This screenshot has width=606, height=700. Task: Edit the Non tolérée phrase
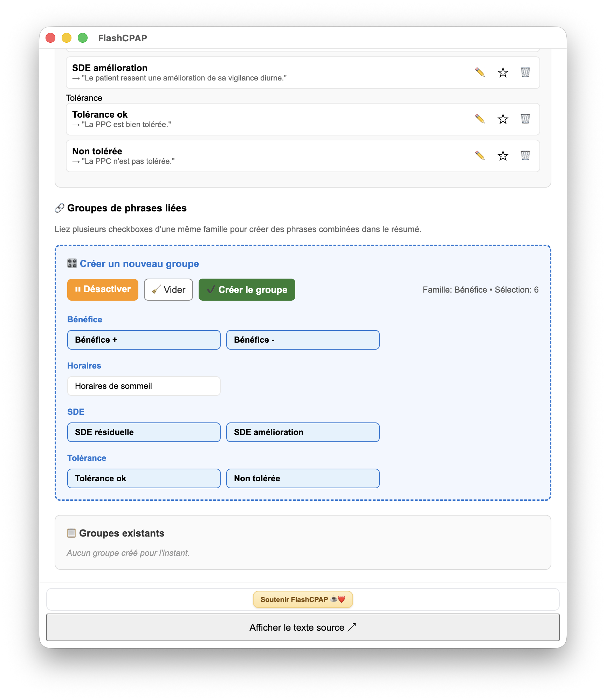480,156
